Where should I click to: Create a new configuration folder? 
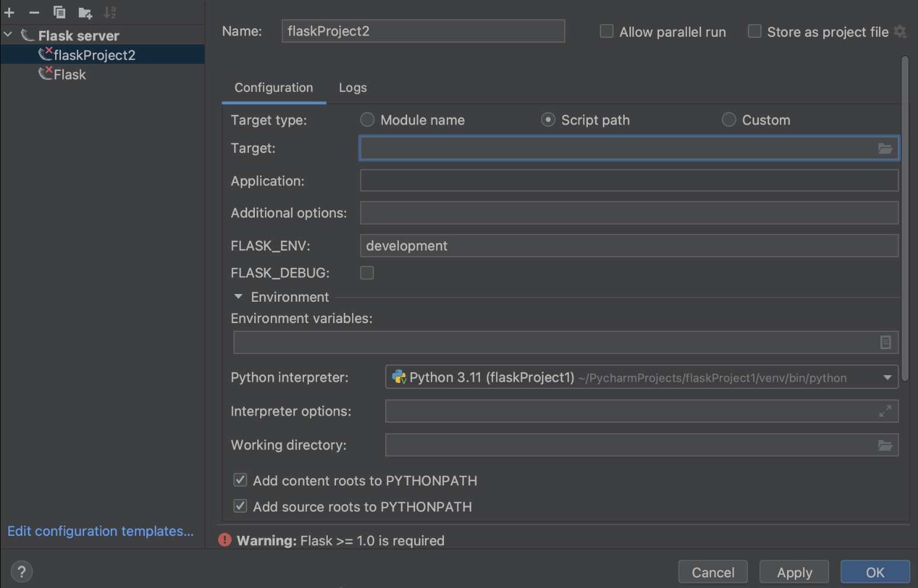click(x=85, y=12)
